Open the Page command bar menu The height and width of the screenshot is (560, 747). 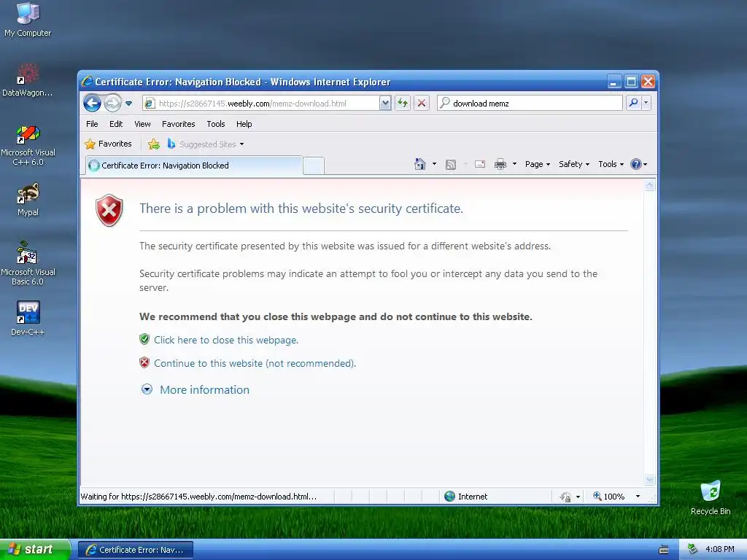point(538,164)
